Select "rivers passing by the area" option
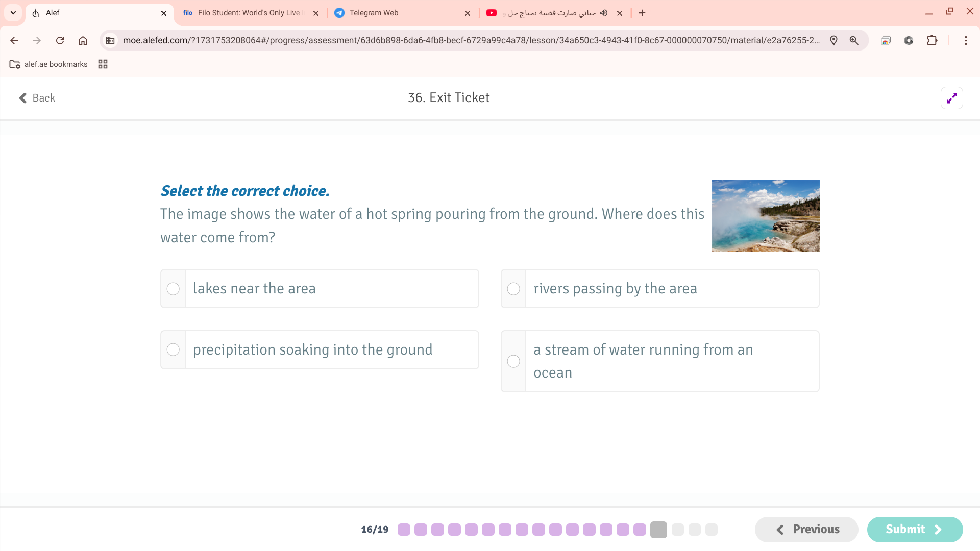 point(513,289)
